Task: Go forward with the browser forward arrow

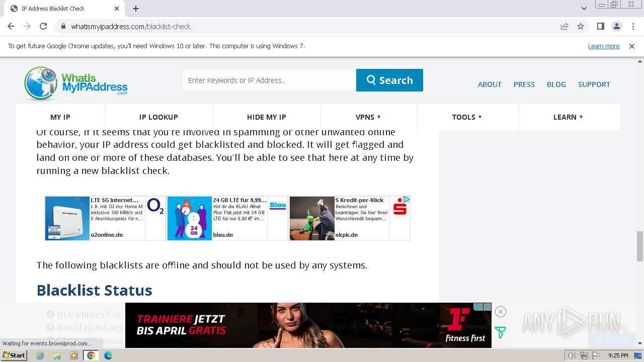Action: click(x=27, y=27)
